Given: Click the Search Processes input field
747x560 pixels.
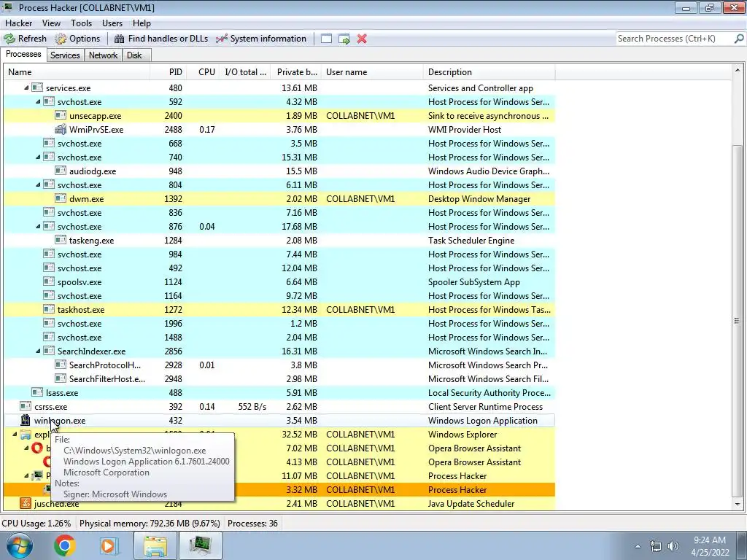Looking at the screenshot, I should [674, 39].
